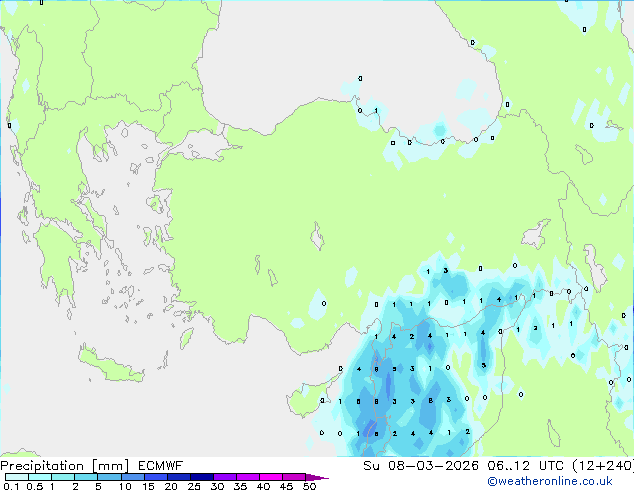634x490 pixels.
Task: Click the "10" legend scale label
Action: 125,486
